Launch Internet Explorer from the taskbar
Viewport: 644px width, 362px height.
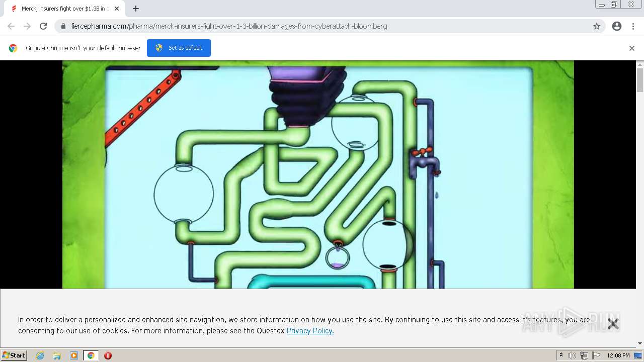click(x=40, y=355)
